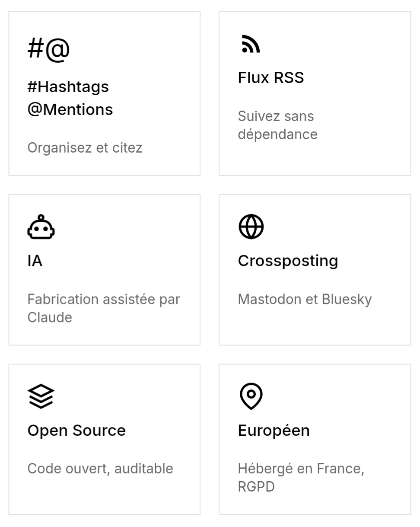Click the Organisez et citez description
420x527 pixels.
pyautogui.click(x=85, y=148)
